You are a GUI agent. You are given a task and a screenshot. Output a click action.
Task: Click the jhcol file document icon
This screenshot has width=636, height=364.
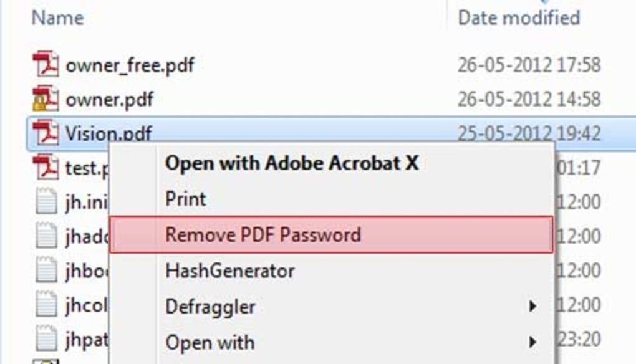pyautogui.click(x=46, y=305)
